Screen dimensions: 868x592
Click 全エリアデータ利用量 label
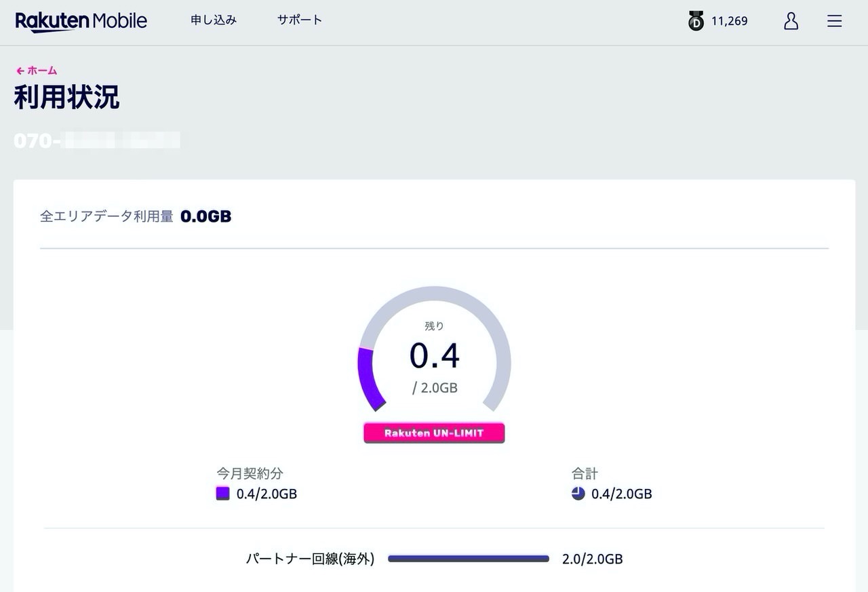106,216
